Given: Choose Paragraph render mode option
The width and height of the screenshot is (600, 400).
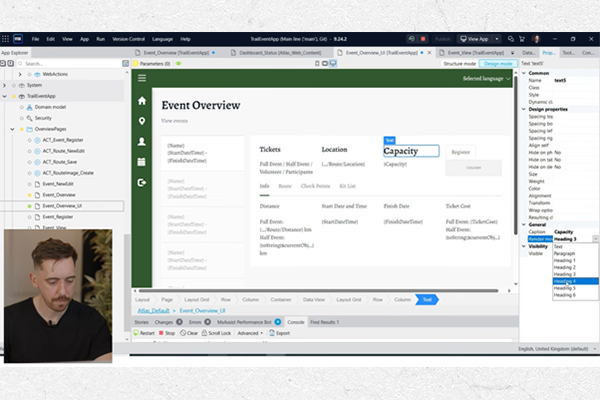Looking at the screenshot, I should click(576, 253).
